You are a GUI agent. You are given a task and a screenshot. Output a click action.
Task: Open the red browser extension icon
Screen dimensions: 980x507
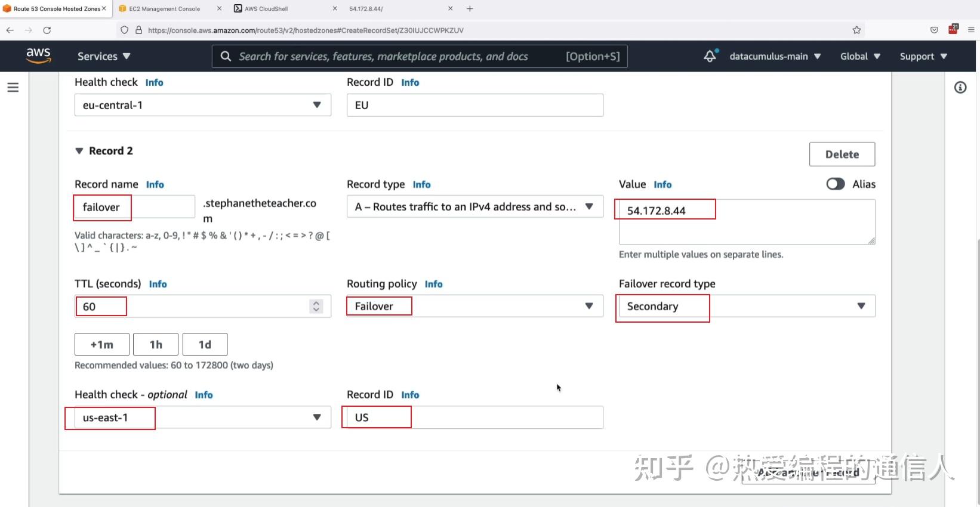point(953,29)
